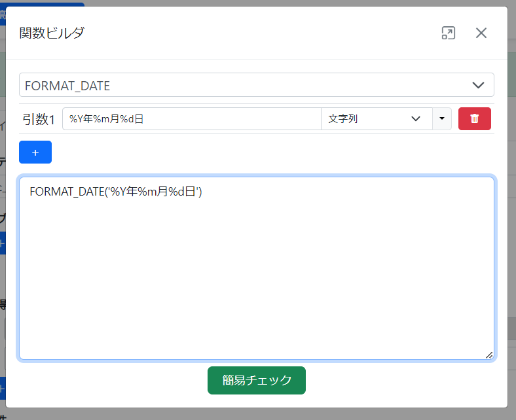Grab the textarea resize handle corner
The width and height of the screenshot is (516, 420).
[489, 355]
